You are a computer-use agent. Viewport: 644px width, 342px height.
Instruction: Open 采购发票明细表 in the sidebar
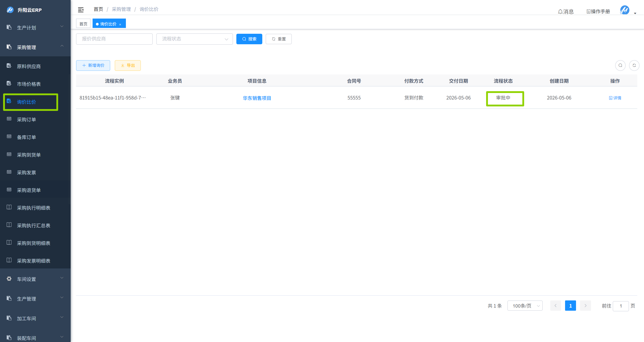35,260
